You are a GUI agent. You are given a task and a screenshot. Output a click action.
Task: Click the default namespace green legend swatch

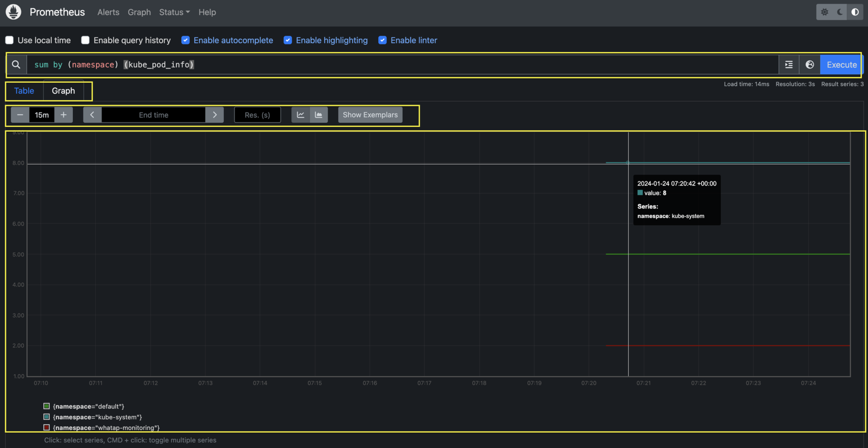[x=46, y=406]
